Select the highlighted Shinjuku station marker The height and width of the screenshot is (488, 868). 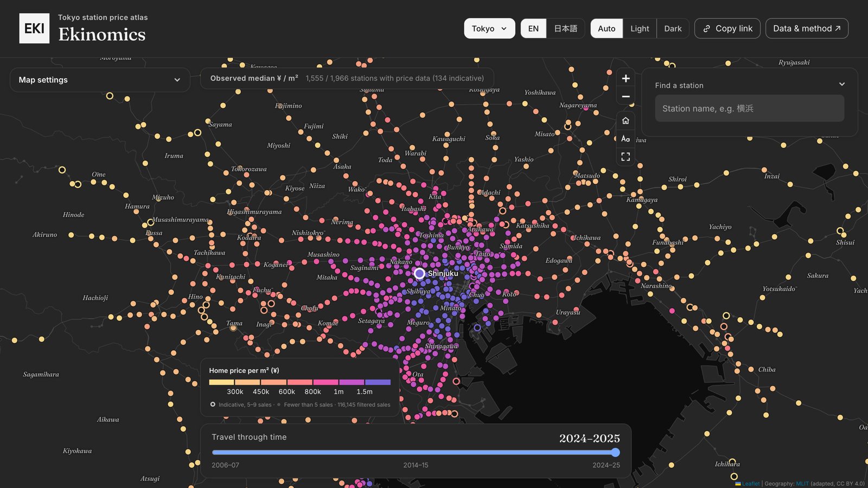coord(419,273)
